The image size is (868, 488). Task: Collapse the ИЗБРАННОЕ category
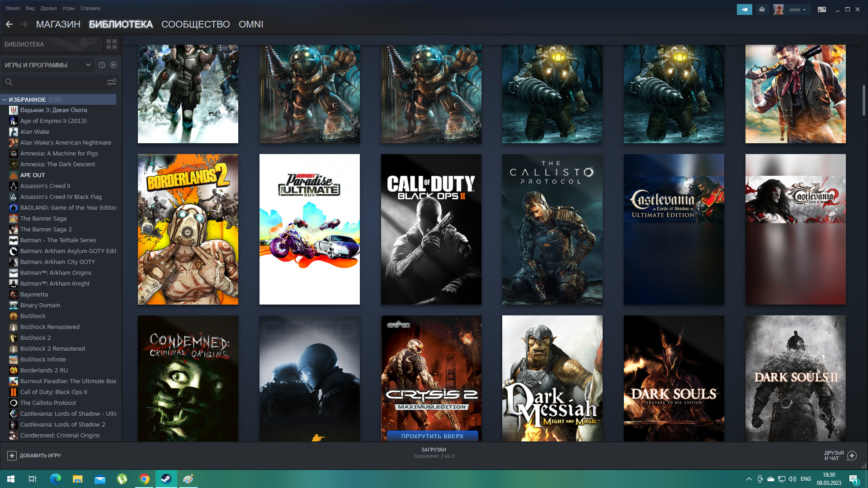[5, 99]
